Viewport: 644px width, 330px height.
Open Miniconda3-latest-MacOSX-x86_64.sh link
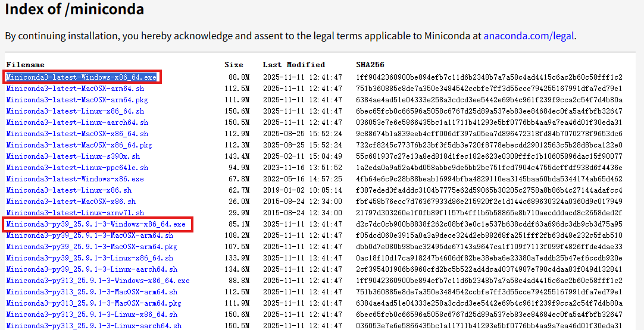(77, 134)
